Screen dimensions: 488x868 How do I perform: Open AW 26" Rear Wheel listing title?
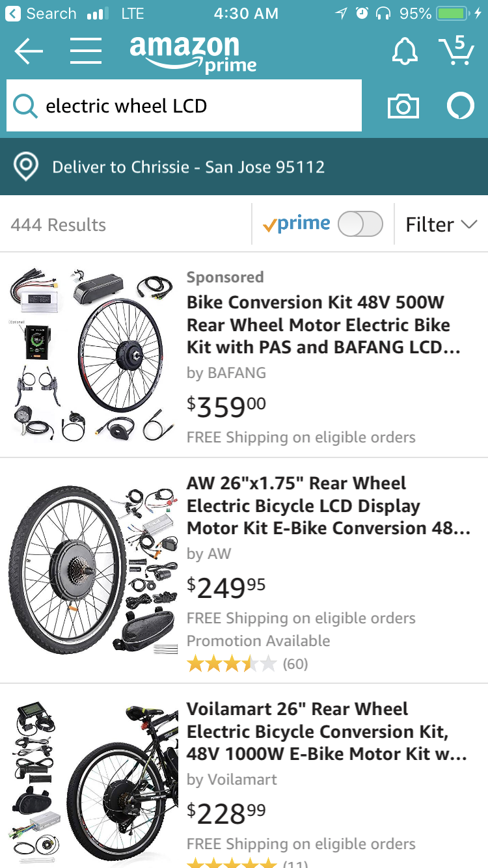[x=329, y=506]
